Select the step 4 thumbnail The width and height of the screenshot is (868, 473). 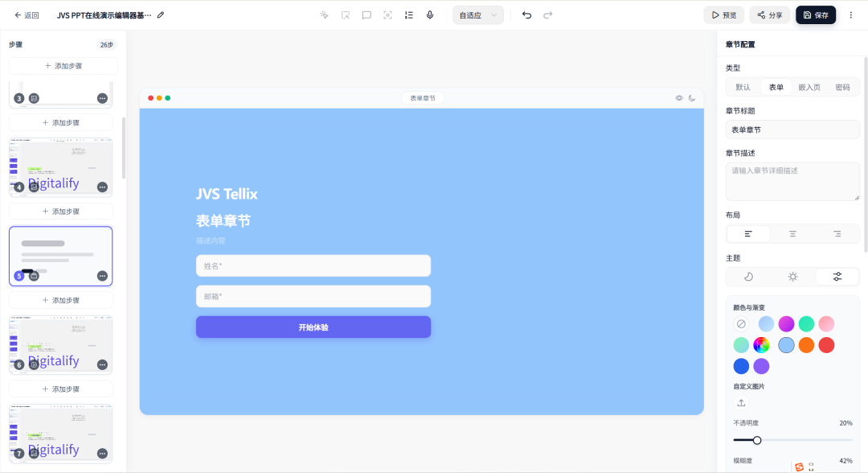(x=61, y=167)
